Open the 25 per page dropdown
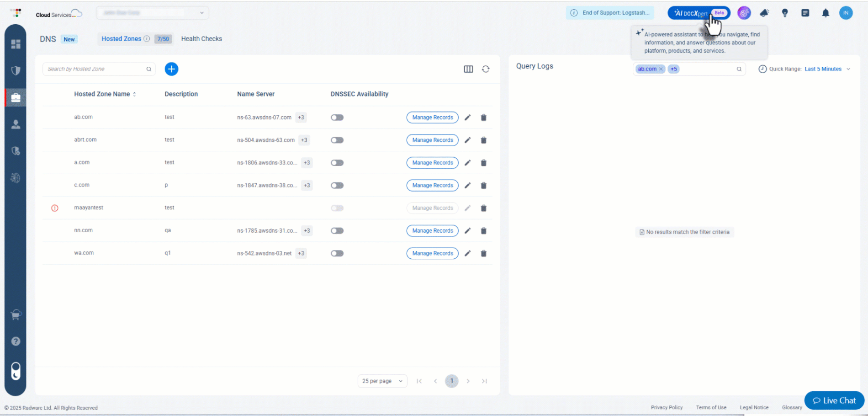868x416 pixels. (382, 381)
